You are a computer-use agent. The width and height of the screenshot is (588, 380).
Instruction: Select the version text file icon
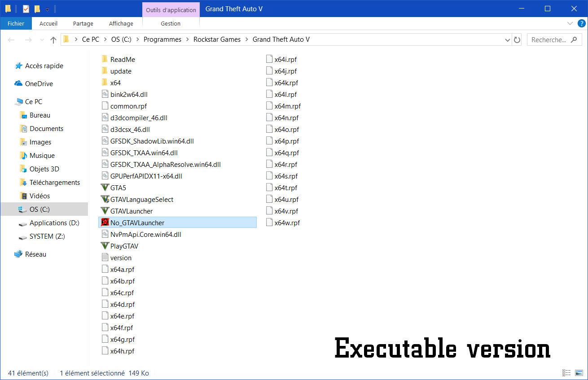[x=105, y=258]
